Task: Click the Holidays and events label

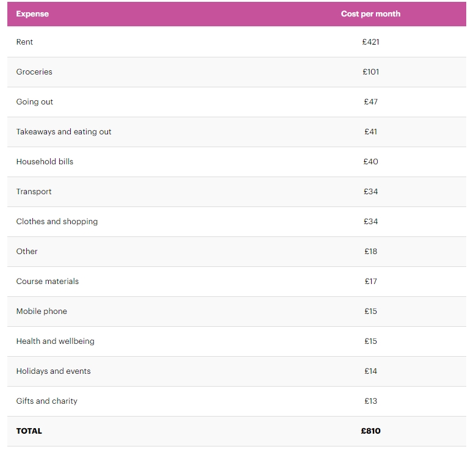Action: tap(53, 371)
